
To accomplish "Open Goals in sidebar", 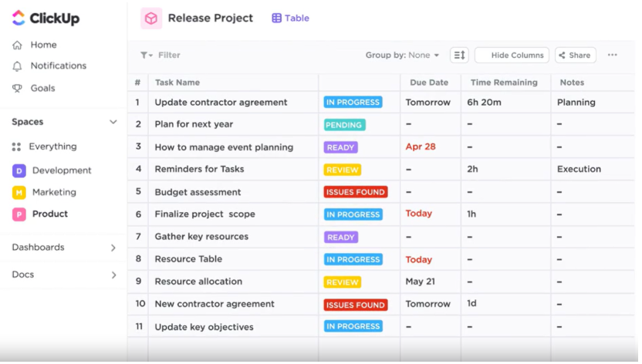I will point(43,89).
